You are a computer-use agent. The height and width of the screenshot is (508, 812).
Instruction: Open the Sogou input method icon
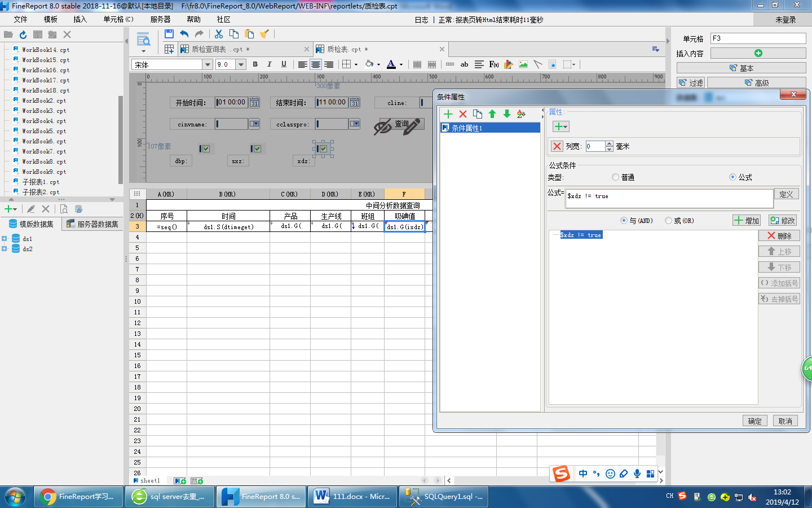tap(561, 474)
